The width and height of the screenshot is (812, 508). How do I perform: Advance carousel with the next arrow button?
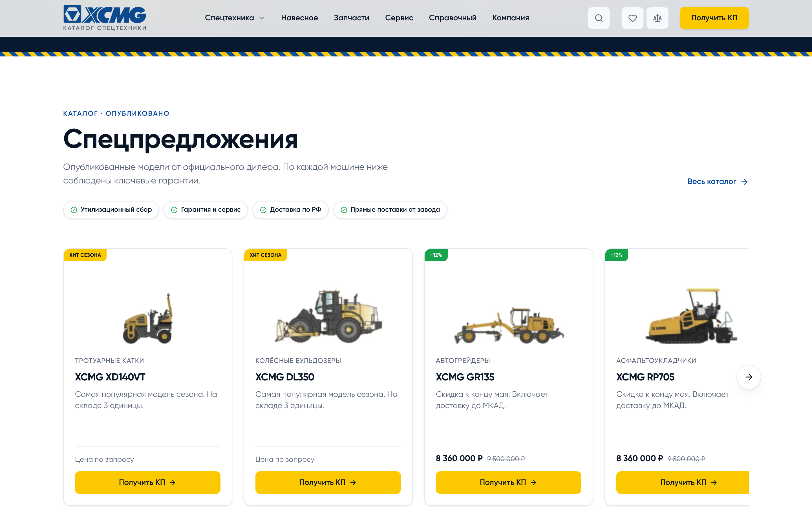tap(749, 377)
